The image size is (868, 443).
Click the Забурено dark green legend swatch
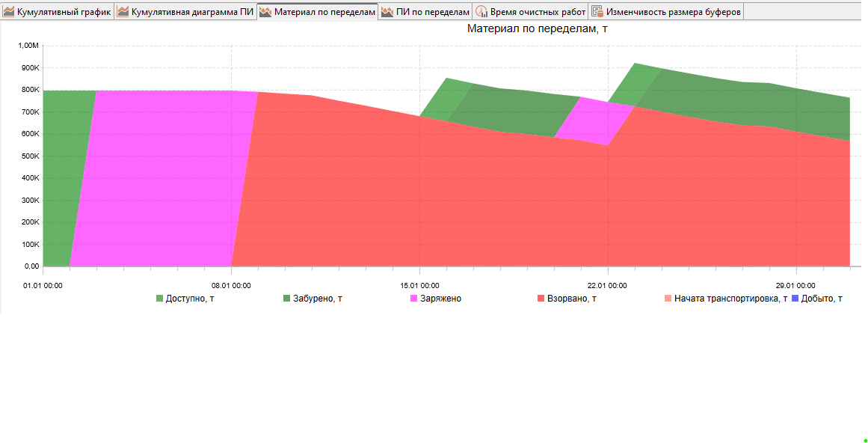coord(287,299)
